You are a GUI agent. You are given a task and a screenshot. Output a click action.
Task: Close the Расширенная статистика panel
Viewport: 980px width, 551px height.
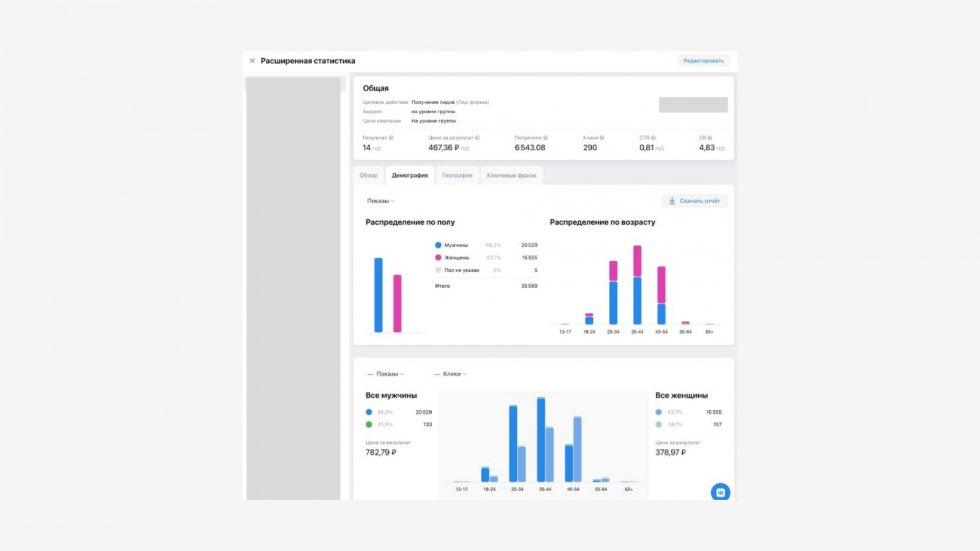[252, 61]
